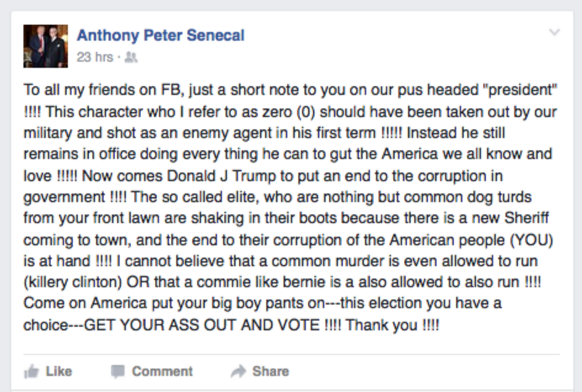
Task: Click the word "FB" in first line
Action: pyautogui.click(x=165, y=90)
